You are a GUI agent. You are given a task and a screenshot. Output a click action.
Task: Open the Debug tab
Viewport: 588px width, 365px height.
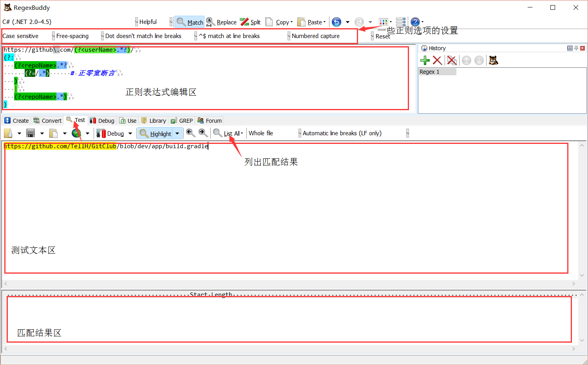[102, 120]
